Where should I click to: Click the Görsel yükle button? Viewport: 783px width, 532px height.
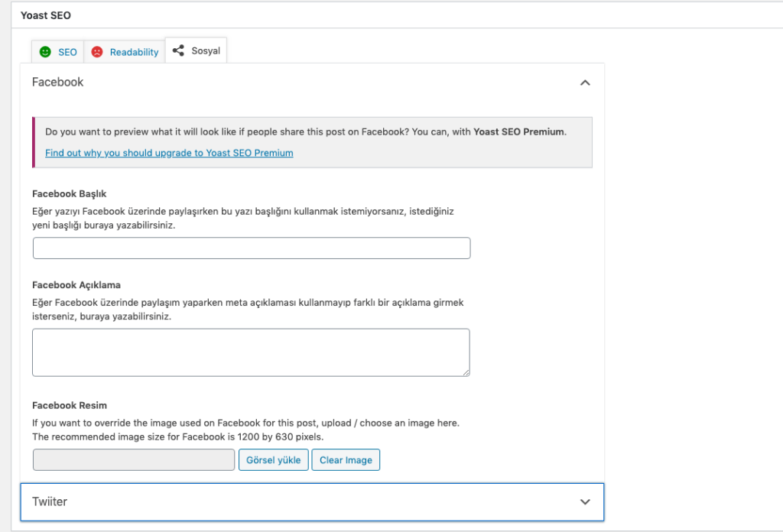tap(274, 459)
